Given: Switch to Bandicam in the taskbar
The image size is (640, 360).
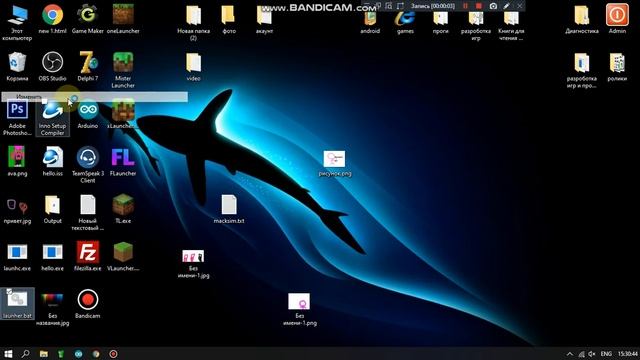Looking at the screenshot, I should pyautogui.click(x=113, y=353).
